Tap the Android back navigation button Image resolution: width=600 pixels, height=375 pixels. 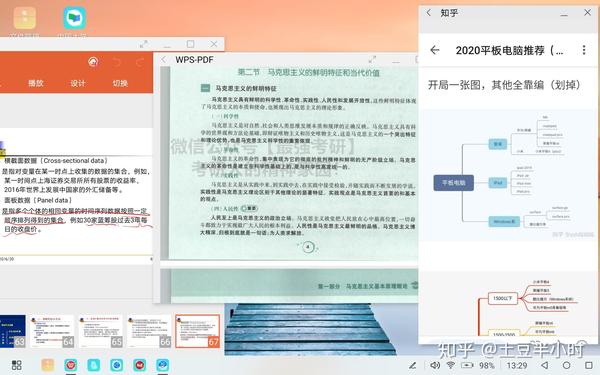[545, 365]
